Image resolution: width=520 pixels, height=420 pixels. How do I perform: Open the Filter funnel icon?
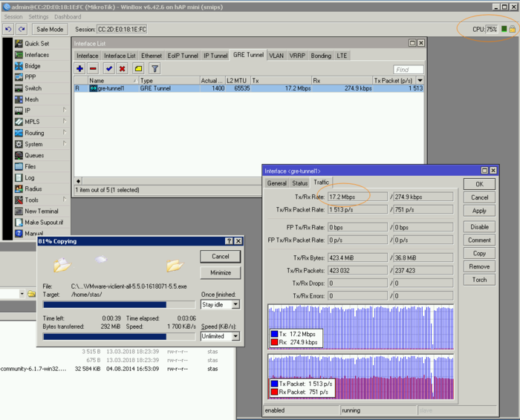tap(155, 68)
